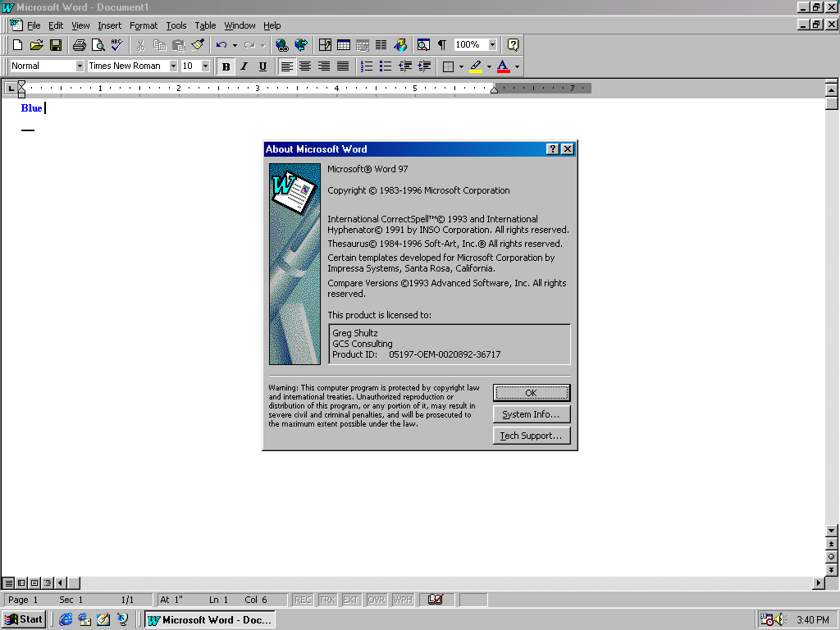Click the Spelling and Grammar check icon
Viewport: 840px width, 630px height.
coord(116,45)
